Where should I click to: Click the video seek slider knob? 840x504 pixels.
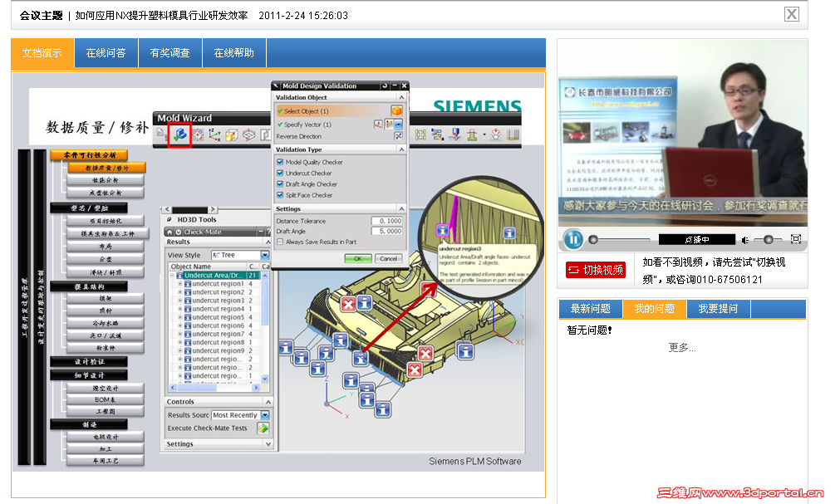pyautogui.click(x=593, y=239)
